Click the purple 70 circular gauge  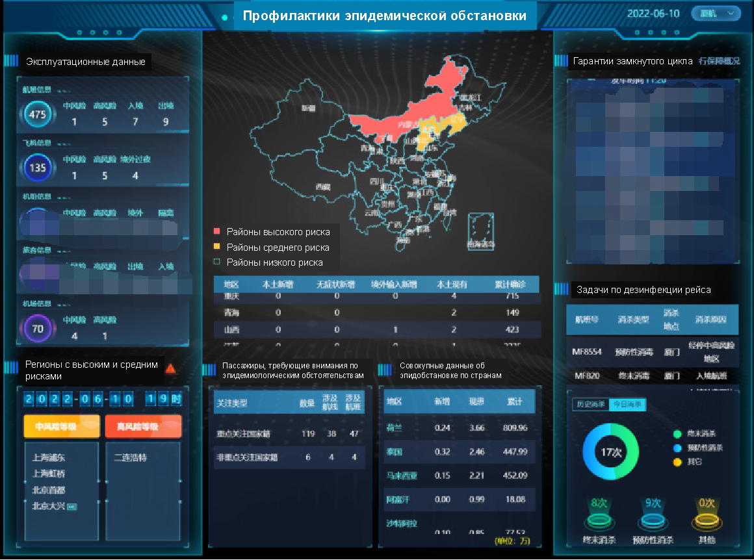click(x=38, y=329)
